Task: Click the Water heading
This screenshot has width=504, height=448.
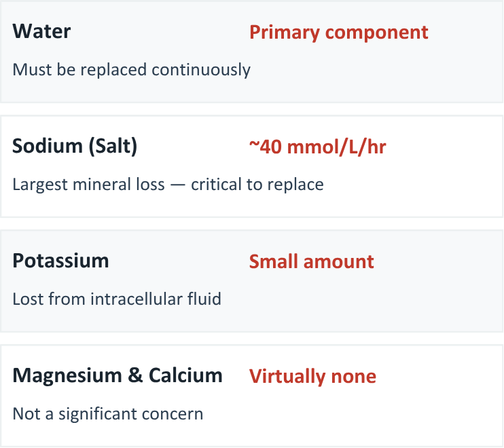Action: tap(41, 31)
